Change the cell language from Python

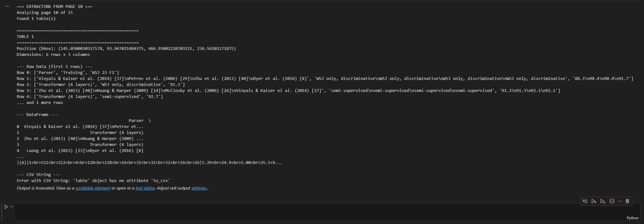point(633,218)
